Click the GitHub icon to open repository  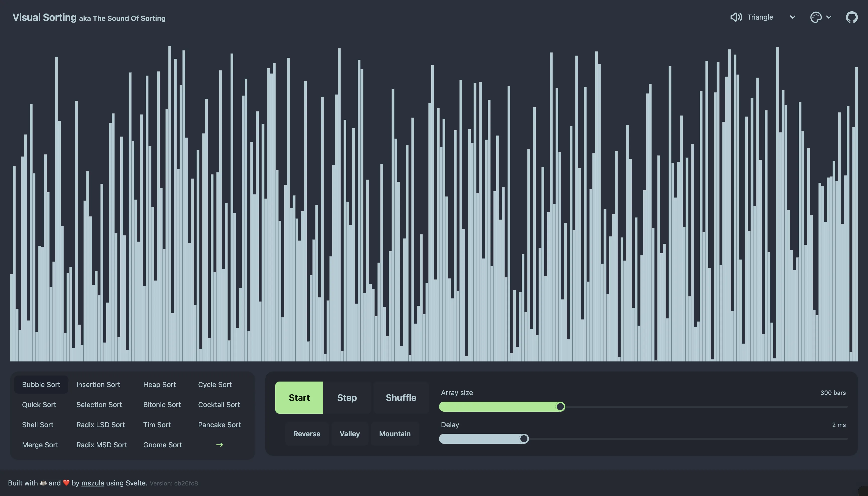852,17
